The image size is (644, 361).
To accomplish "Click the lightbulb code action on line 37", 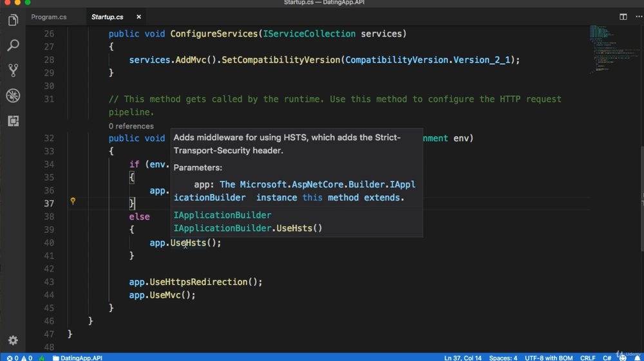I will 73,201.
